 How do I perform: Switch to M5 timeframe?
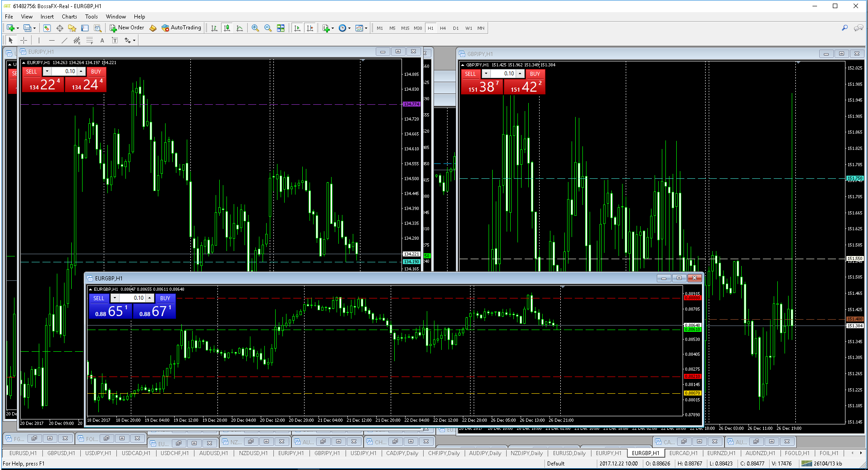pos(392,28)
